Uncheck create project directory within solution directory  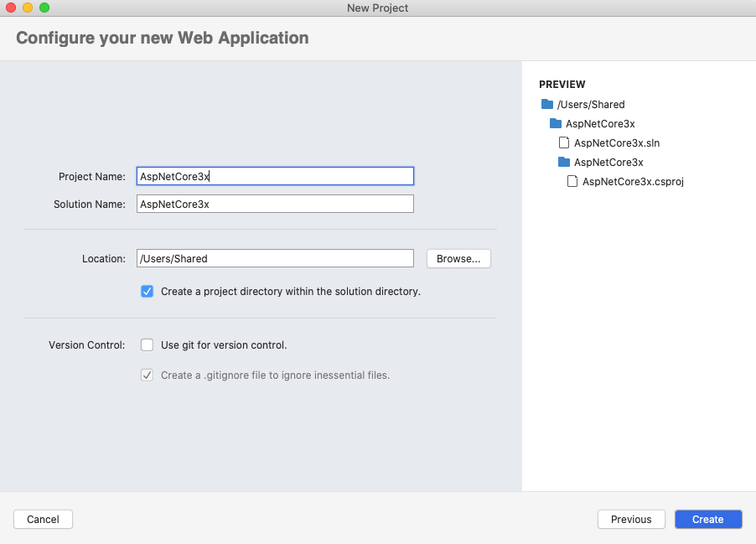[147, 291]
